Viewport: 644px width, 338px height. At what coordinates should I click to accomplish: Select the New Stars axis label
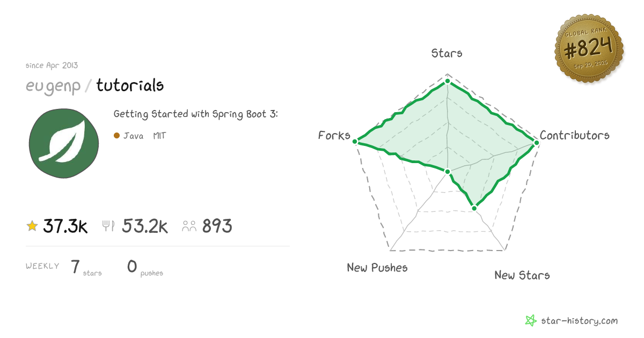pos(522,275)
